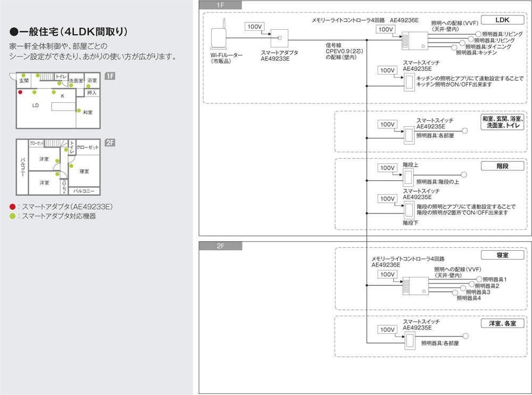Click green dot in the legend

click(13, 216)
